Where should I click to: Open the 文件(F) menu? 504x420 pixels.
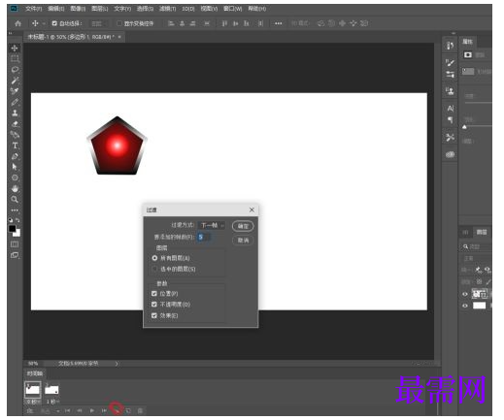(33, 9)
